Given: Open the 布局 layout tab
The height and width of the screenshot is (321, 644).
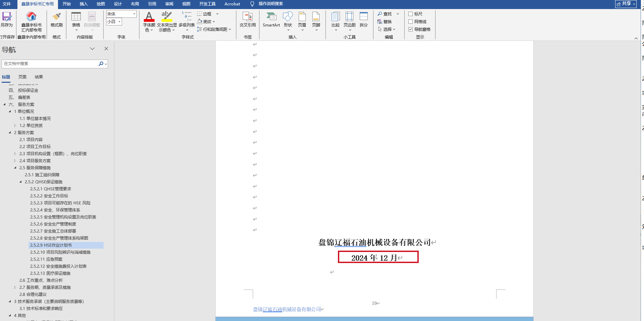Looking at the screenshot, I should (x=135, y=4).
